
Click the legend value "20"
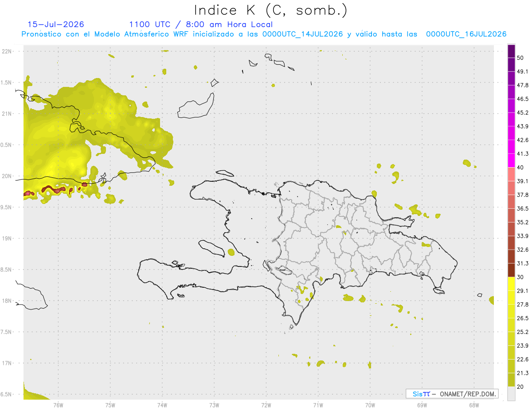[x=520, y=387]
